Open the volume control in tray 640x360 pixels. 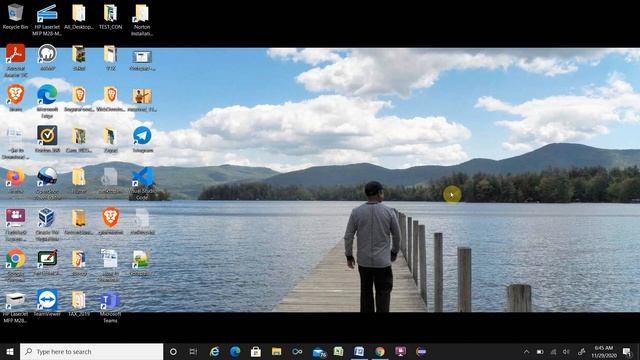coord(567,352)
